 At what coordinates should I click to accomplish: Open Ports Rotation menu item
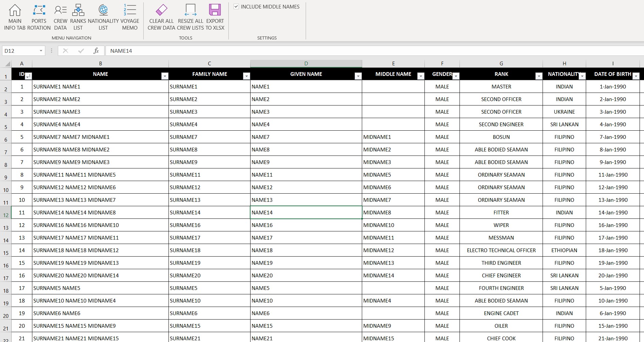(x=39, y=17)
